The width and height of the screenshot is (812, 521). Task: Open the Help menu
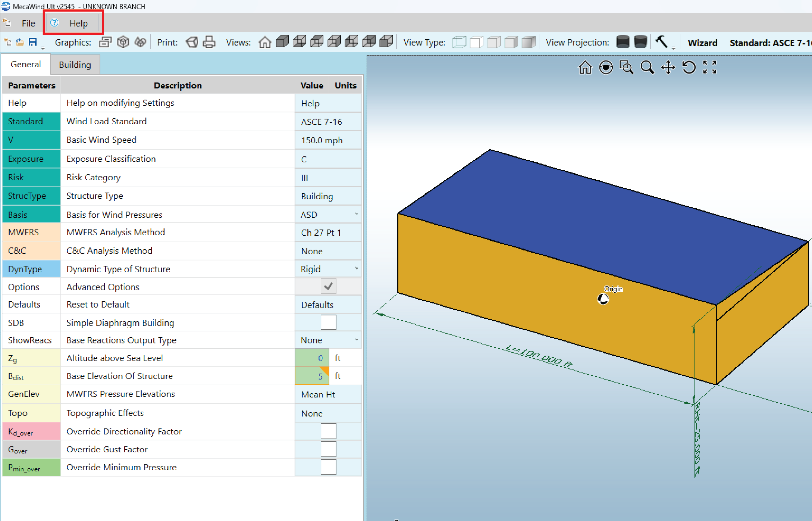pos(78,24)
